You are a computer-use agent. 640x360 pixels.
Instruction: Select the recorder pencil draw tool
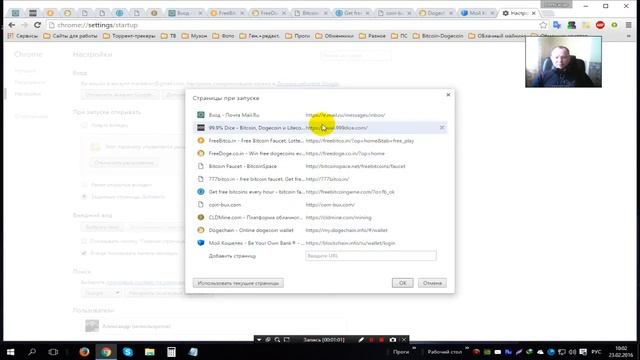click(361, 340)
